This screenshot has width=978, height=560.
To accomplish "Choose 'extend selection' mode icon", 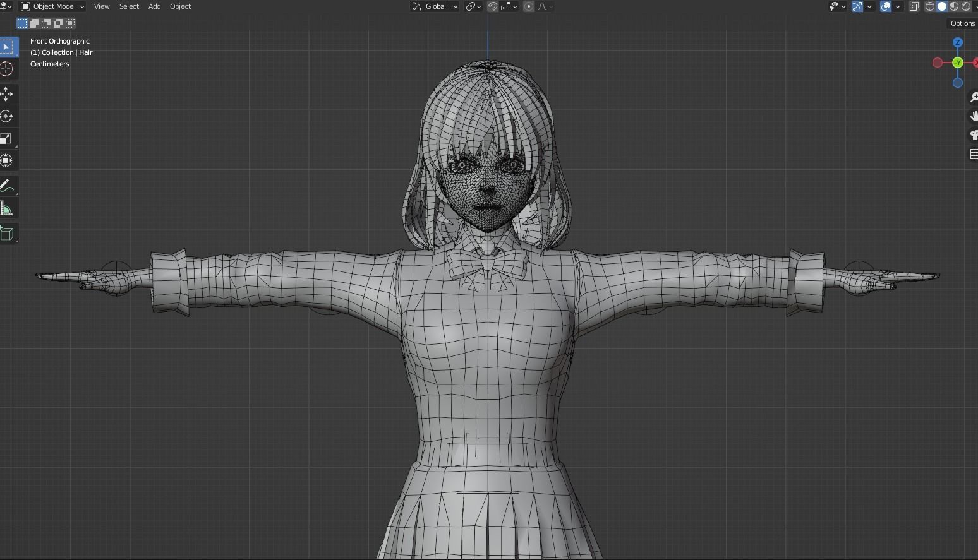I will click(34, 23).
